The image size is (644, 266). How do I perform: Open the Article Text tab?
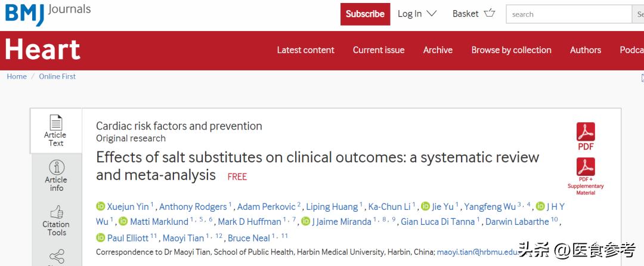[x=56, y=131]
